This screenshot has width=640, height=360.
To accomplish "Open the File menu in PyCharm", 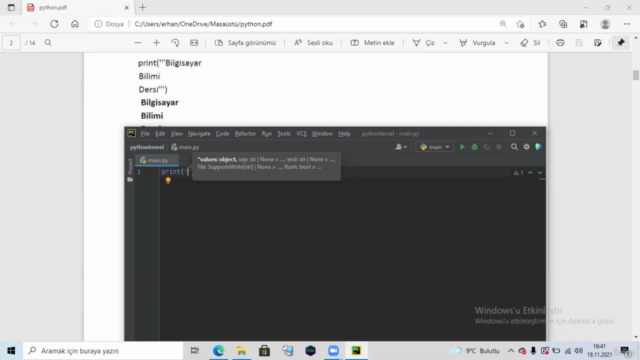I will (x=145, y=134).
